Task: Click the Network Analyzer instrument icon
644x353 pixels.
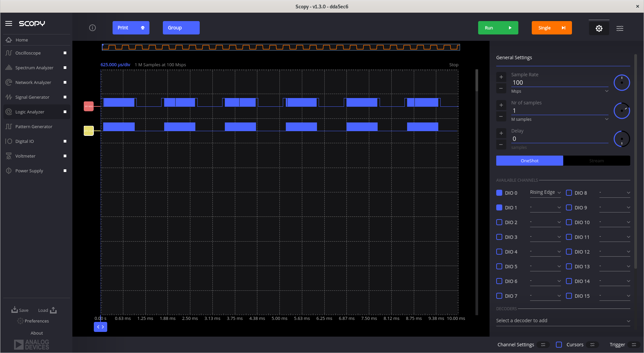Action: click(9, 82)
